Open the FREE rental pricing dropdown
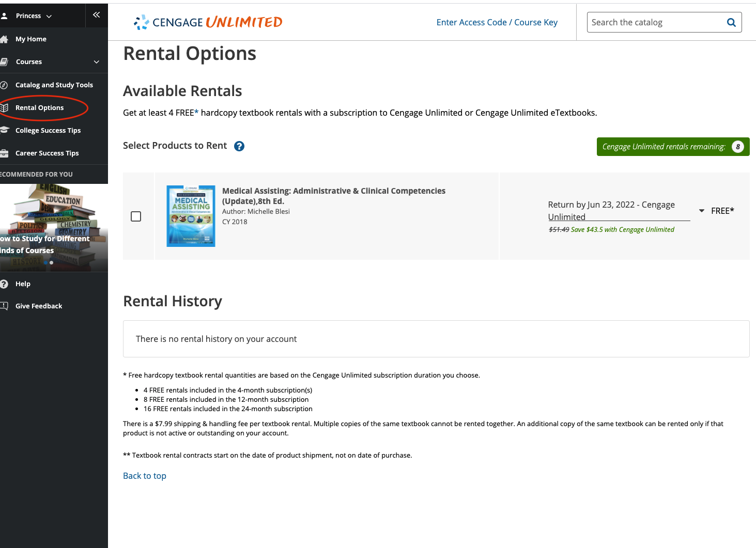This screenshot has width=756, height=548. (x=701, y=210)
